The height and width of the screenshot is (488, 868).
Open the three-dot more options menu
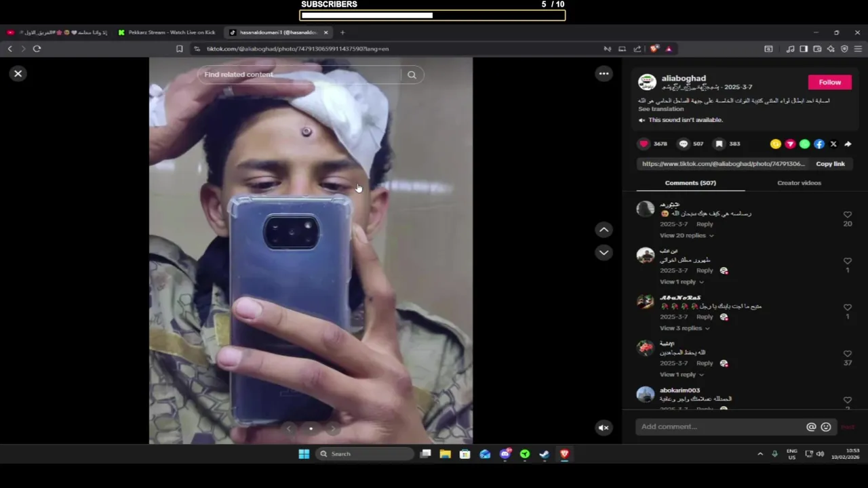[x=604, y=73]
